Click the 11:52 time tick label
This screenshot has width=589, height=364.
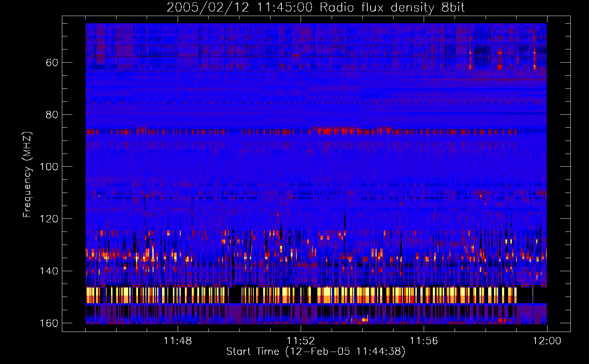(x=301, y=341)
